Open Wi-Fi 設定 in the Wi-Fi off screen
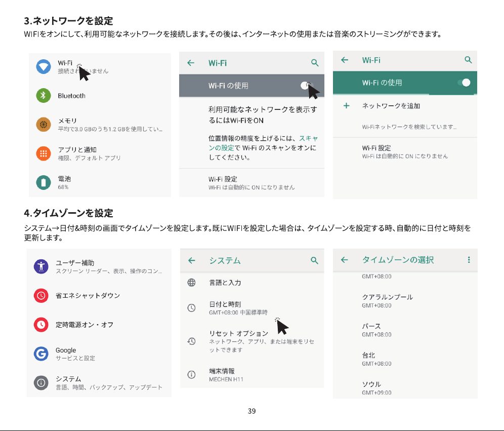Viewport: 504px width, 431px height. pyautogui.click(x=251, y=183)
